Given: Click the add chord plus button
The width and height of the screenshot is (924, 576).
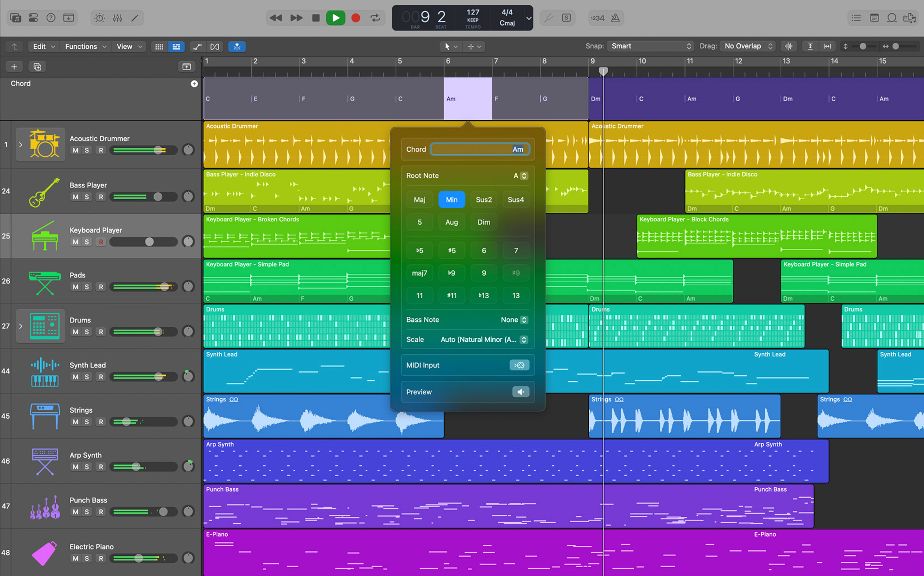Looking at the screenshot, I should 194,84.
